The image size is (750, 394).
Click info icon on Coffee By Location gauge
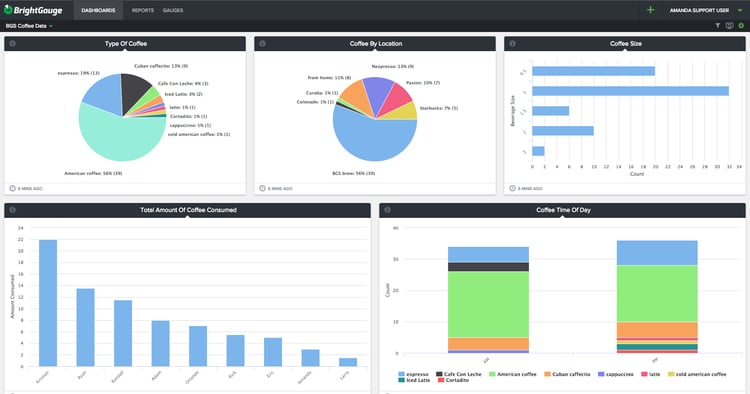coord(262,44)
